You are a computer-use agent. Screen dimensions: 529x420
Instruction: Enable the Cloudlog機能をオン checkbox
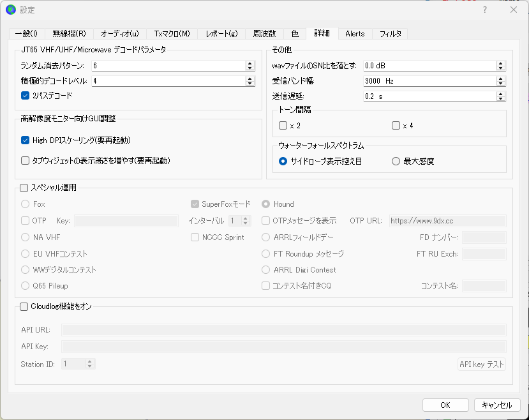[24, 306]
